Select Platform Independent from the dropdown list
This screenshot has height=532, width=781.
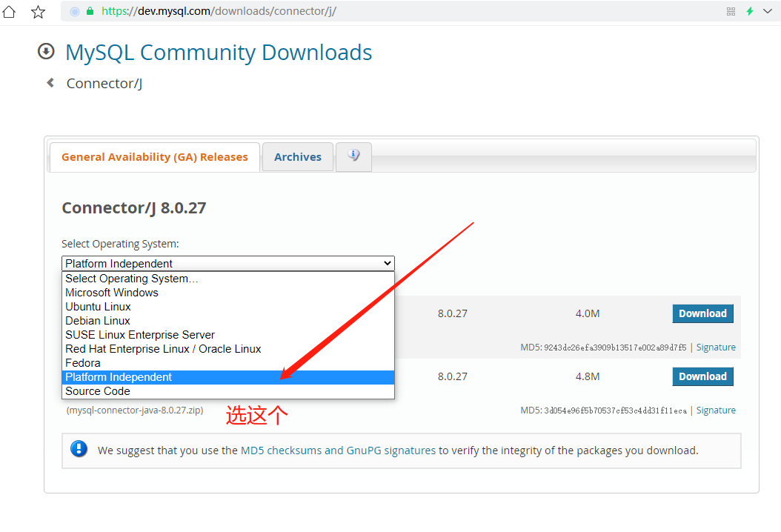(119, 376)
